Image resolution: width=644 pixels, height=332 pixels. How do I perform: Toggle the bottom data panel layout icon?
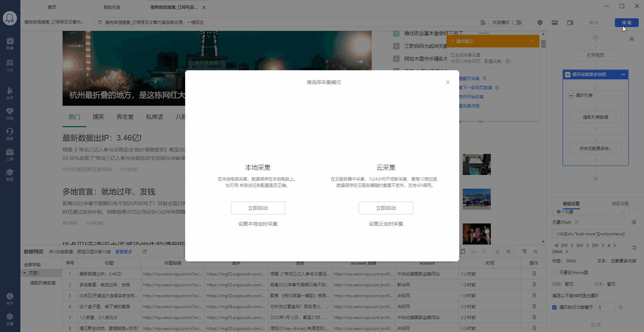tap(555, 22)
